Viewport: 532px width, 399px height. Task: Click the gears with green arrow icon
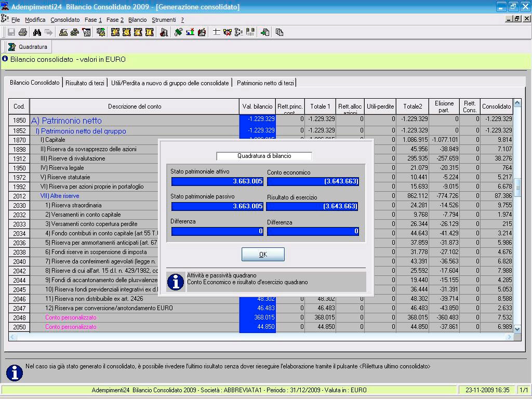pyautogui.click(x=101, y=32)
